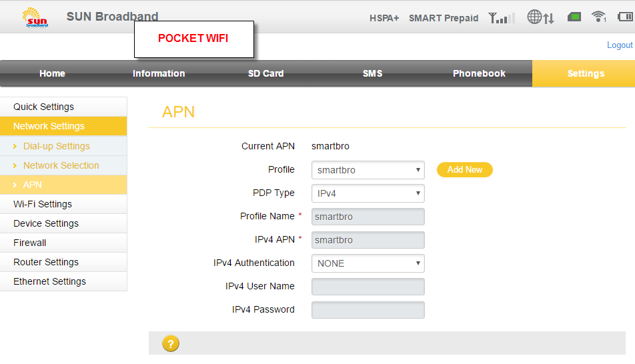Click the battery status icon

tap(574, 17)
